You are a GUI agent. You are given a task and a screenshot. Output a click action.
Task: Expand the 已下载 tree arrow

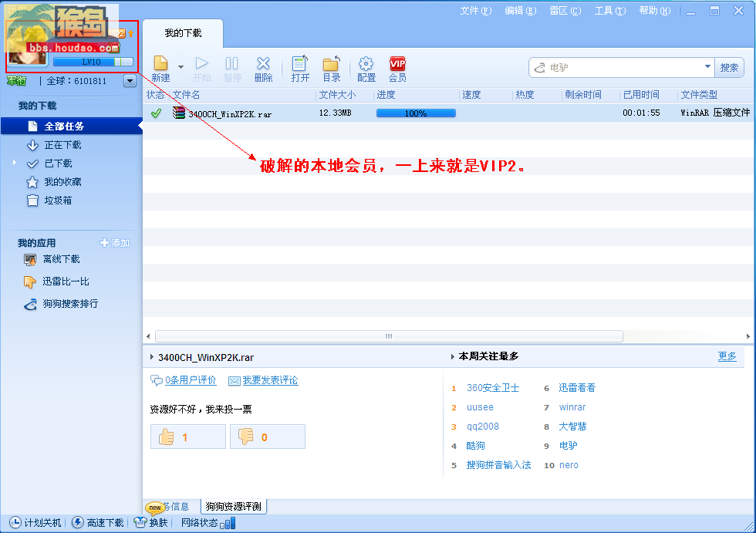(x=15, y=163)
